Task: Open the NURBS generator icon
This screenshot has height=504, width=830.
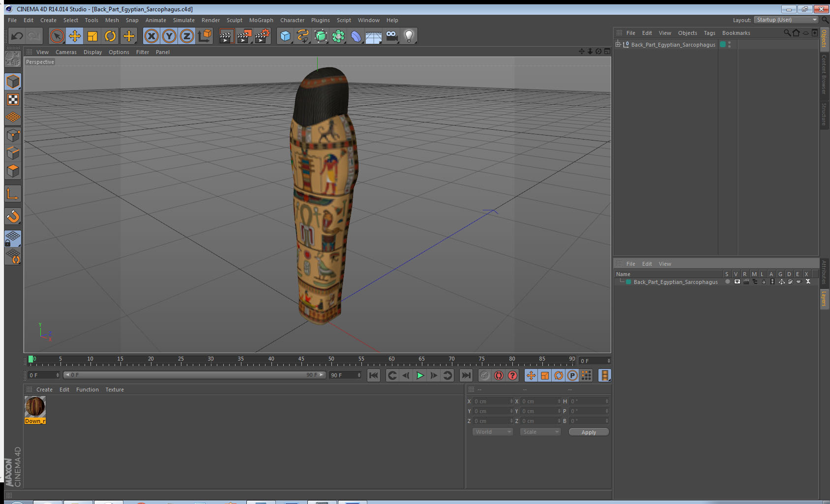Action: [x=321, y=36]
